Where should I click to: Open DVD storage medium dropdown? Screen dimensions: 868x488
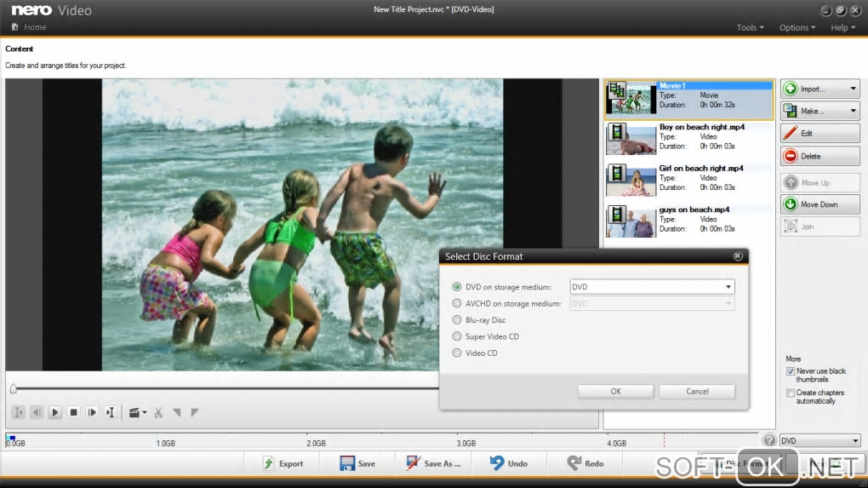(652, 287)
